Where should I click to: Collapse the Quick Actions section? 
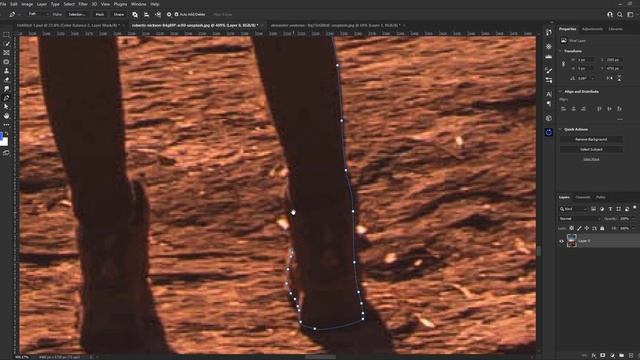pyautogui.click(x=560, y=129)
